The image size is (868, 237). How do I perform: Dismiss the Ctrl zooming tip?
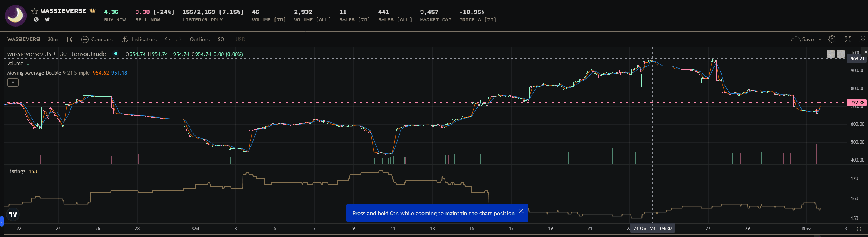(521, 211)
